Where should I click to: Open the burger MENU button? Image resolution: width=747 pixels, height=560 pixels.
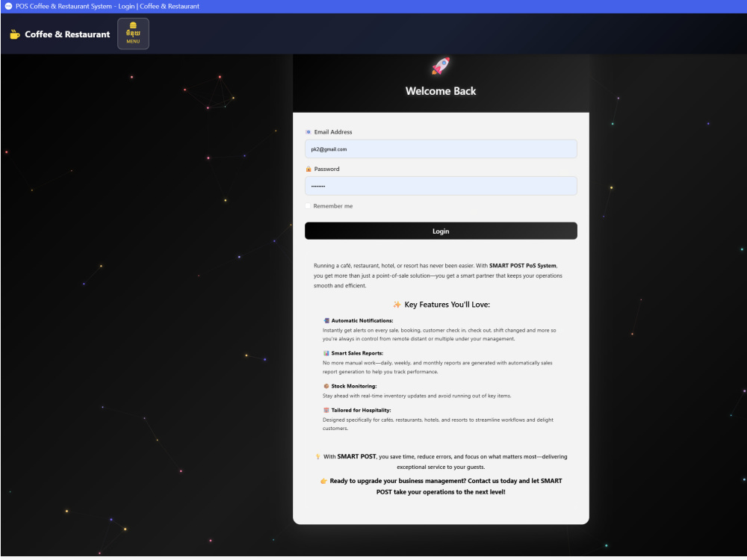[133, 34]
